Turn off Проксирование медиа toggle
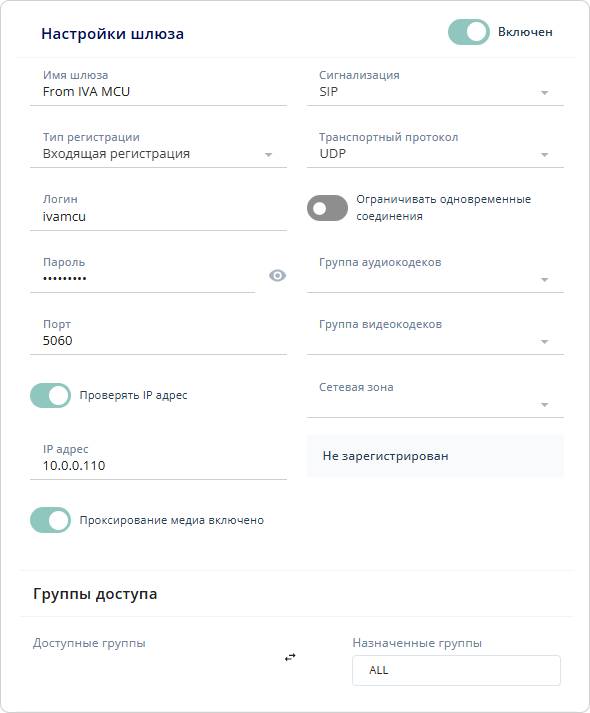This screenshot has height=713, width=590. (50, 520)
